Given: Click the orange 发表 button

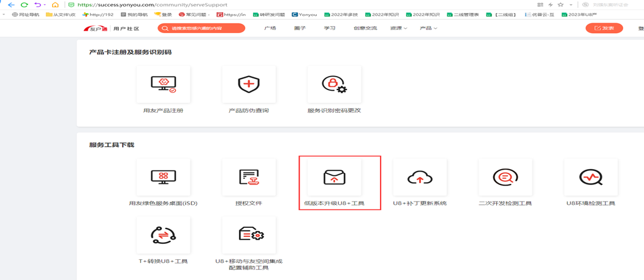Looking at the screenshot, I should pos(604,28).
